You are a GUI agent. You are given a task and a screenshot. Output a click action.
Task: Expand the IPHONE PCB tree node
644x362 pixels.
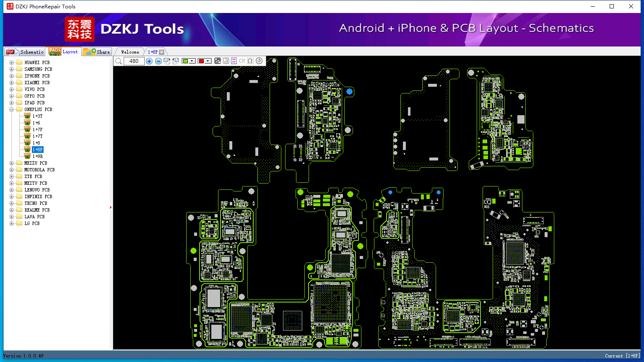coord(12,76)
